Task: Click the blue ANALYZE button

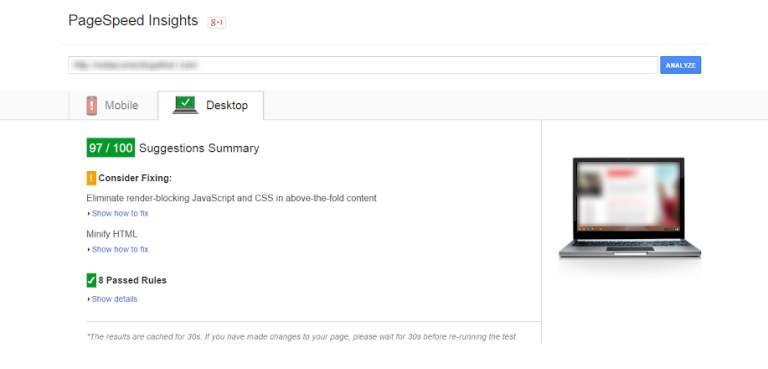Action: click(x=680, y=65)
